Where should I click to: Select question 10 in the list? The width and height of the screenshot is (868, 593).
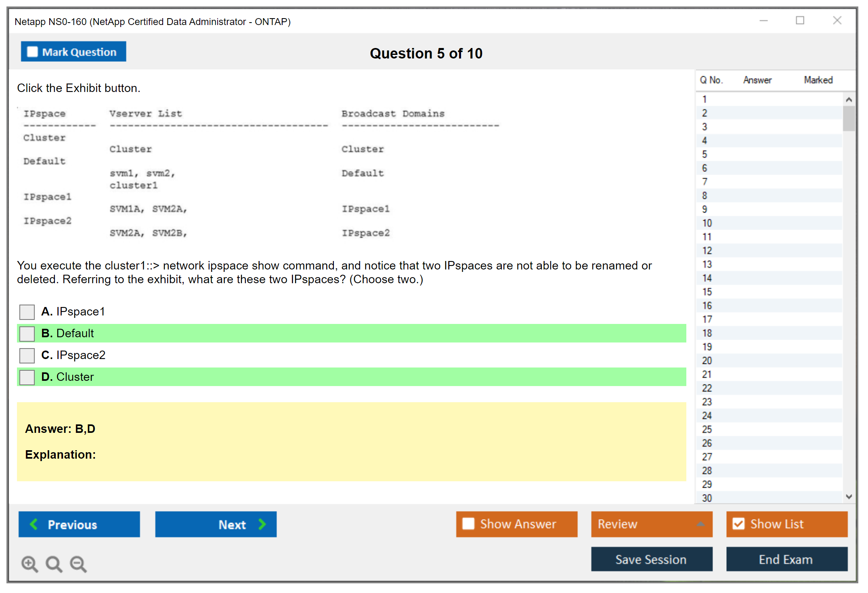707,223
